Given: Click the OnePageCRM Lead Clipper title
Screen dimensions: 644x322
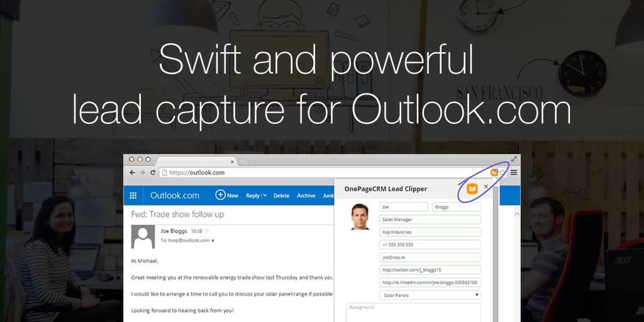Looking at the screenshot, I should (386, 189).
